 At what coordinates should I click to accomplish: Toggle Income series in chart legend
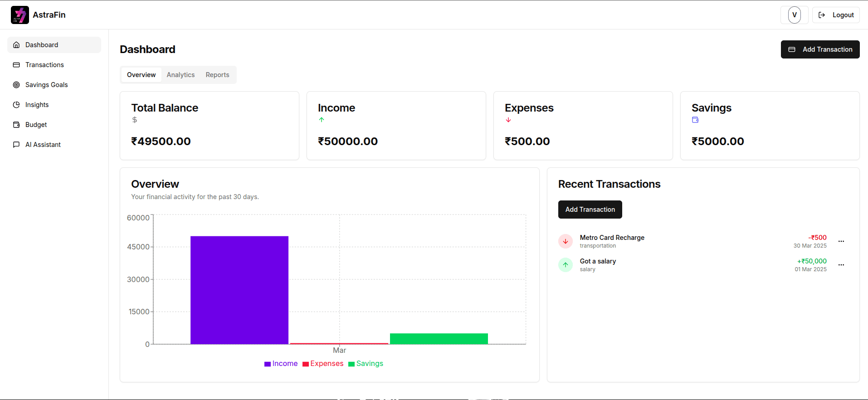281,364
